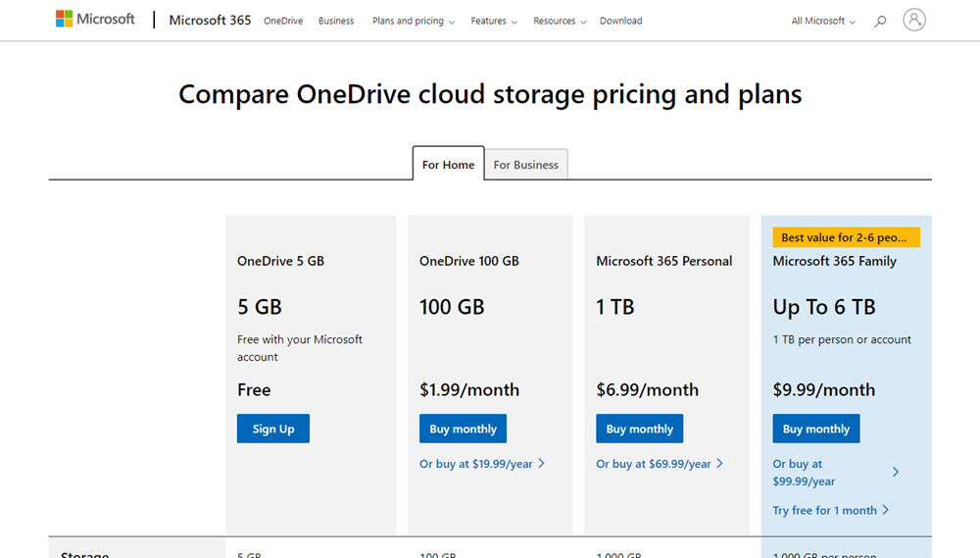The width and height of the screenshot is (980, 558).
Task: Click 1 TB per person or account text
Action: [x=842, y=339]
